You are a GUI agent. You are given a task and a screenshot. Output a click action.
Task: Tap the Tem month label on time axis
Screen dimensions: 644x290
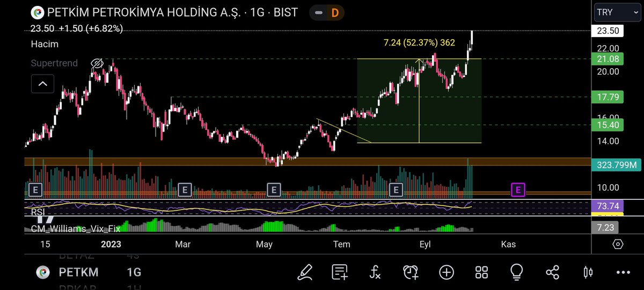tap(342, 244)
